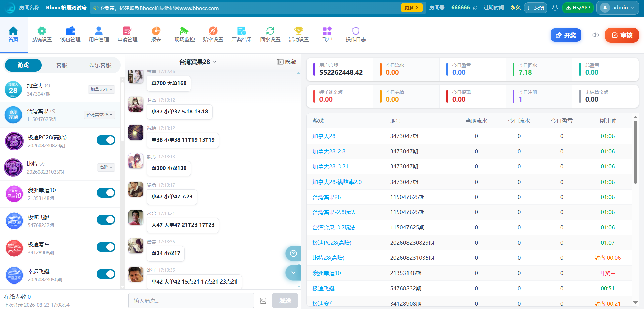644x309 pixels.
Task: Switch to the 娱乐客服 tab
Action: point(100,65)
